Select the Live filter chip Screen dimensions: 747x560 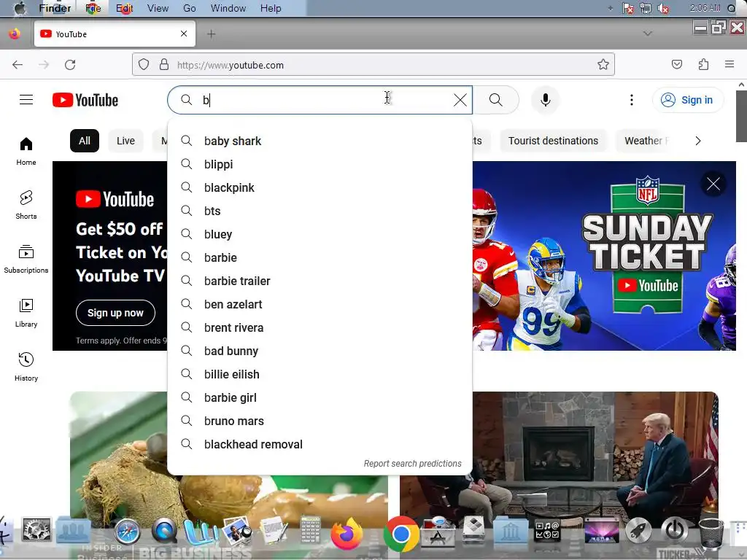(125, 141)
